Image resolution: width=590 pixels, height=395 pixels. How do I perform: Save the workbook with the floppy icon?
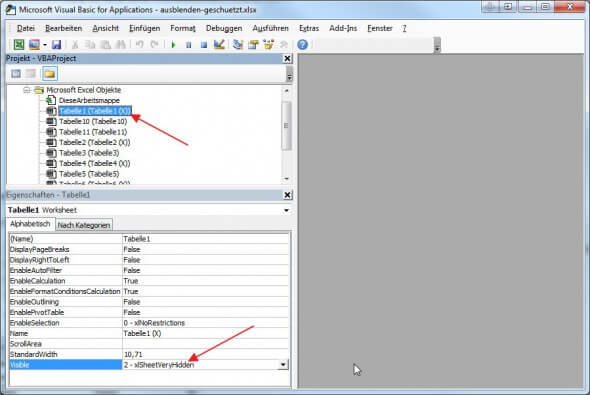click(x=56, y=45)
